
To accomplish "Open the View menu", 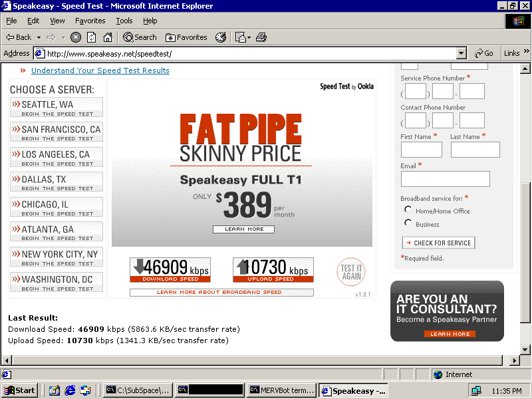I will click(x=57, y=21).
